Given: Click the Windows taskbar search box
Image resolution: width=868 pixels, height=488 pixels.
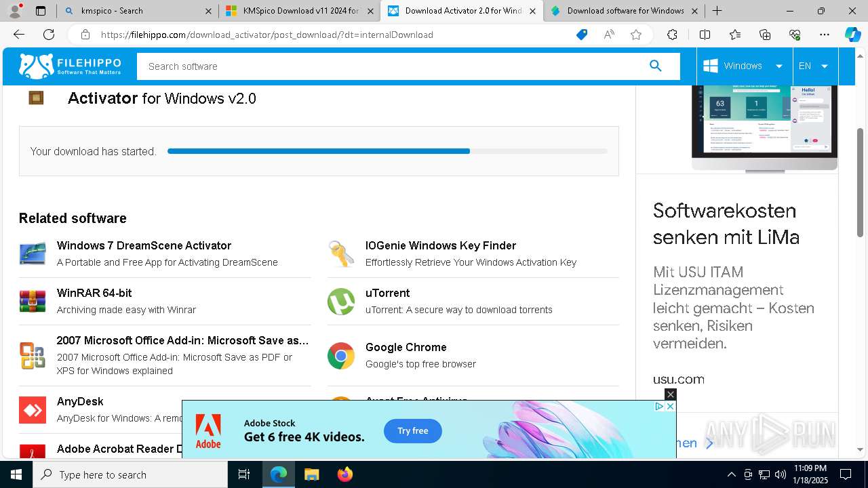Looking at the screenshot, I should [130, 474].
